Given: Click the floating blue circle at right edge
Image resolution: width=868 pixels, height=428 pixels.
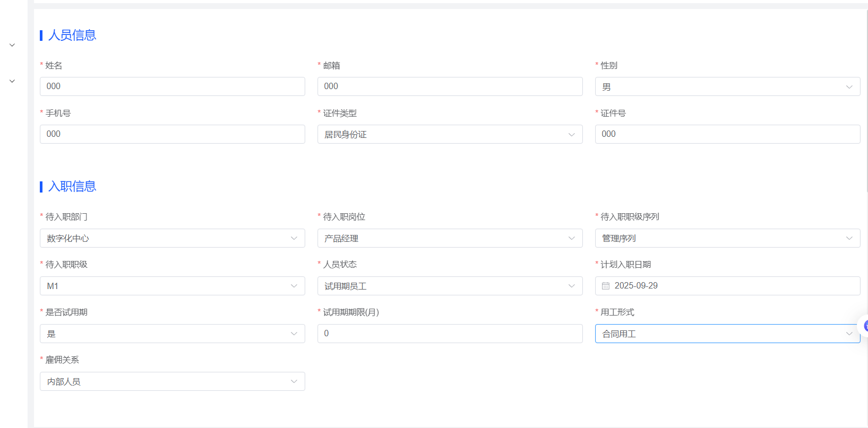Looking at the screenshot, I should 865,326.
